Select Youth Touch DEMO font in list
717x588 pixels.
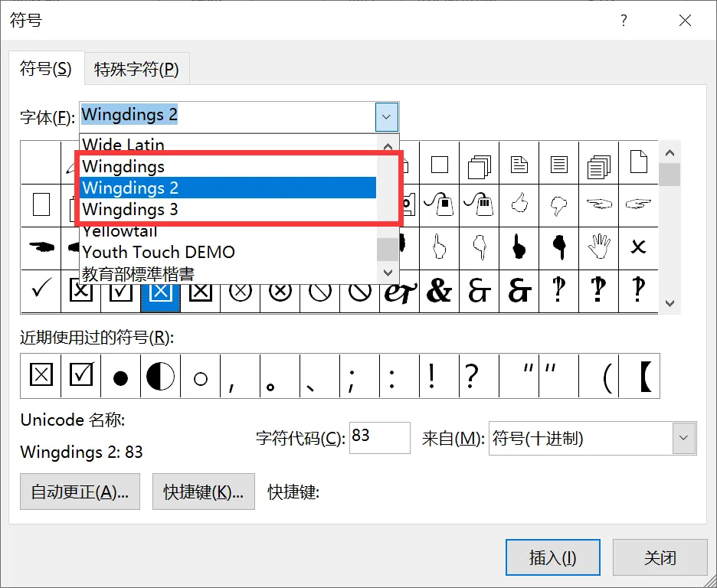pyautogui.click(x=159, y=252)
